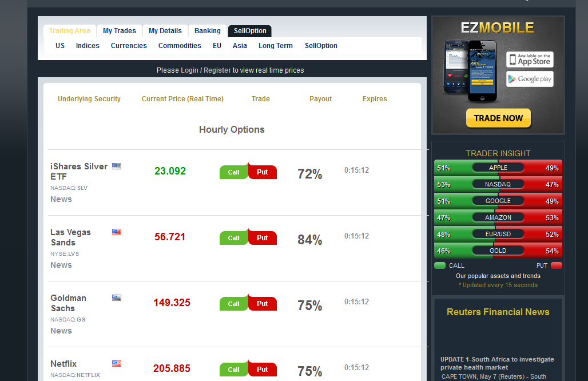The height and width of the screenshot is (381, 588).
Task: Open the Google Play download badge
Action: click(x=530, y=79)
